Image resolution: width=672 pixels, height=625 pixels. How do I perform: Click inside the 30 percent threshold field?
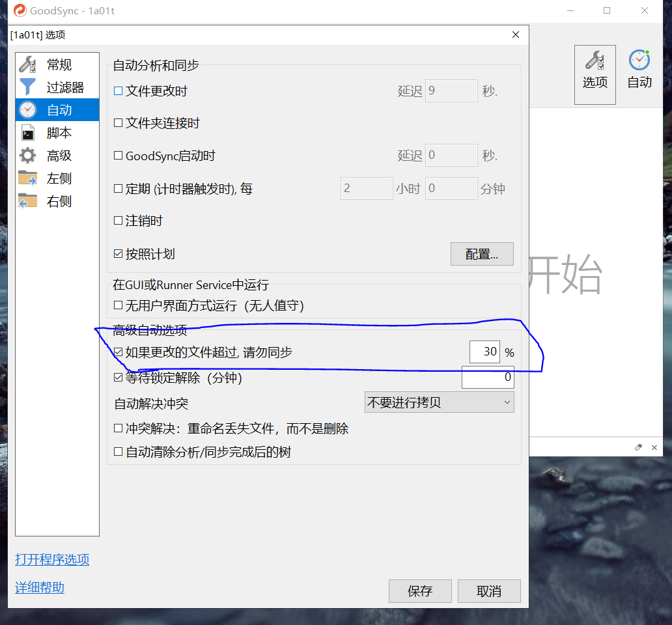[x=484, y=352]
